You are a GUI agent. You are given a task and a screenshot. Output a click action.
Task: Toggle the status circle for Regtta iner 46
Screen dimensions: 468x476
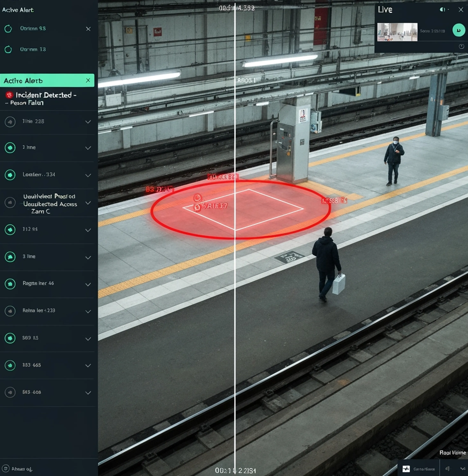pos(10,284)
